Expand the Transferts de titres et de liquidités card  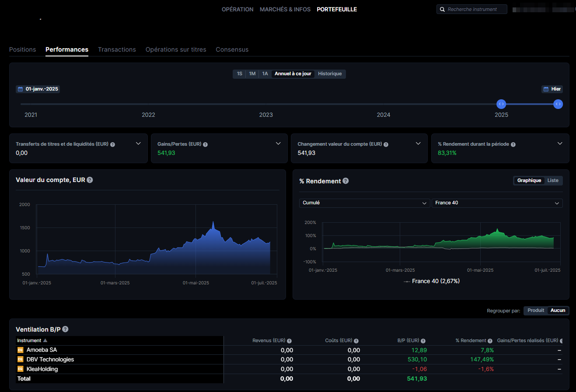click(138, 143)
